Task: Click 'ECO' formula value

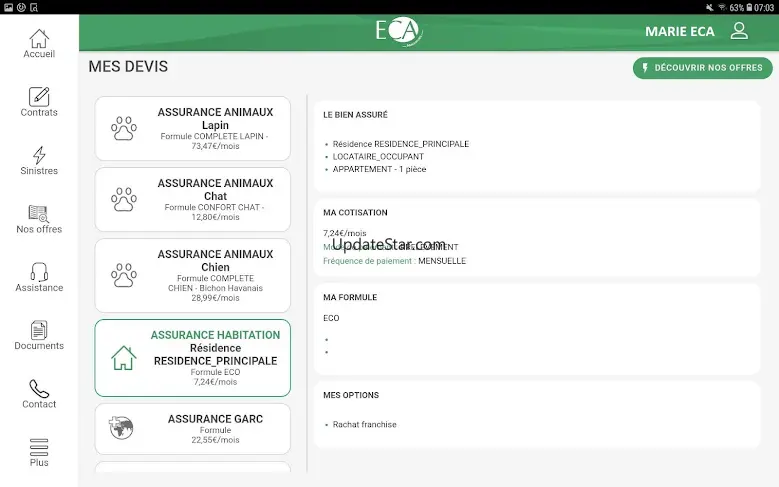Action: 331,318
